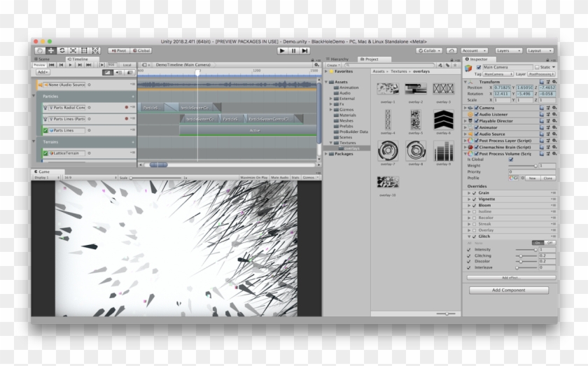The height and width of the screenshot is (366, 588).
Task: Collapse the Particles track group
Action: point(34,97)
